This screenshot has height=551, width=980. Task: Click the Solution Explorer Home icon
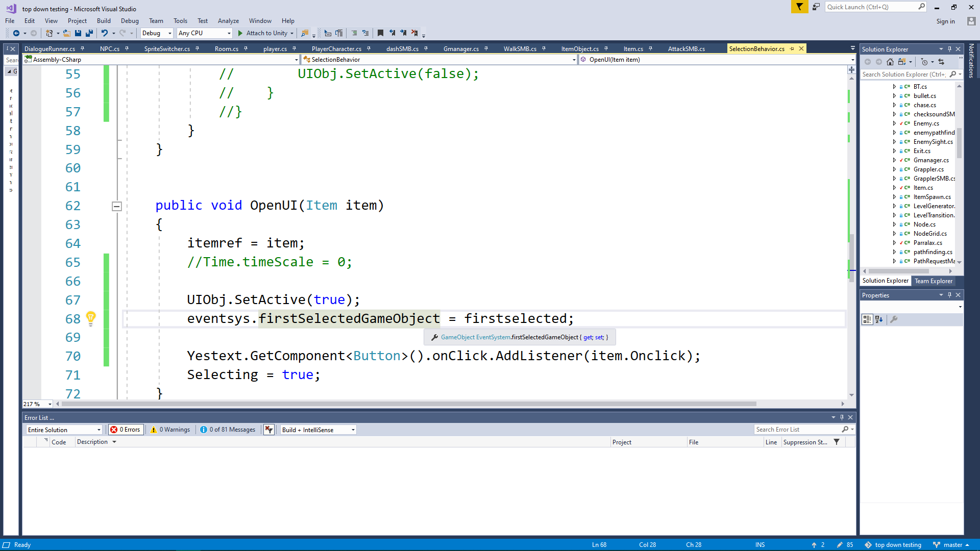pyautogui.click(x=890, y=62)
